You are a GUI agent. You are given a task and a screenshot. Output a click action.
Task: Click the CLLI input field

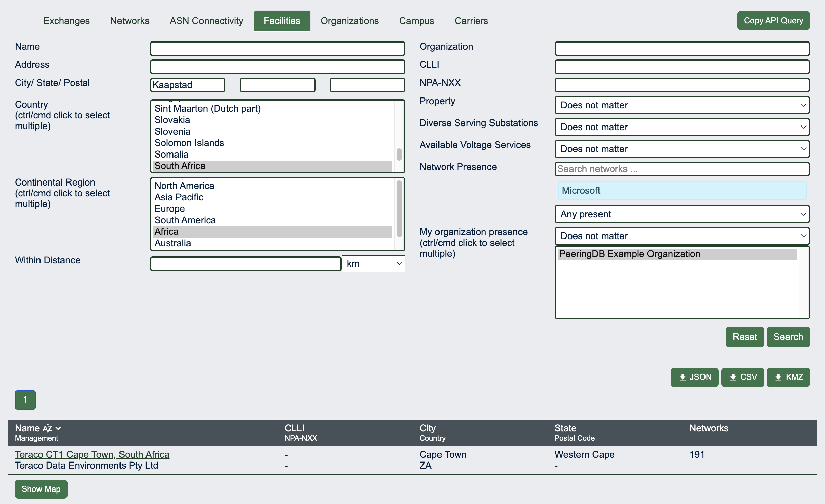pos(682,67)
